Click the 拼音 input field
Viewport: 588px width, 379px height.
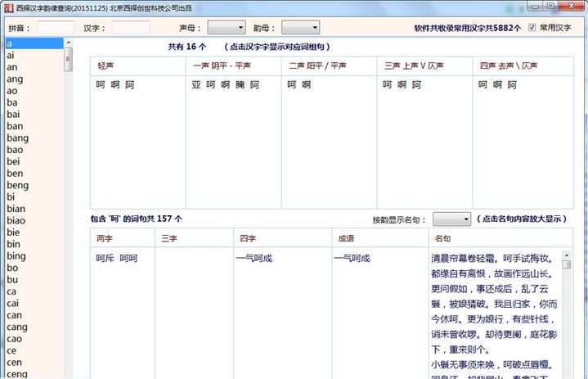[56, 28]
